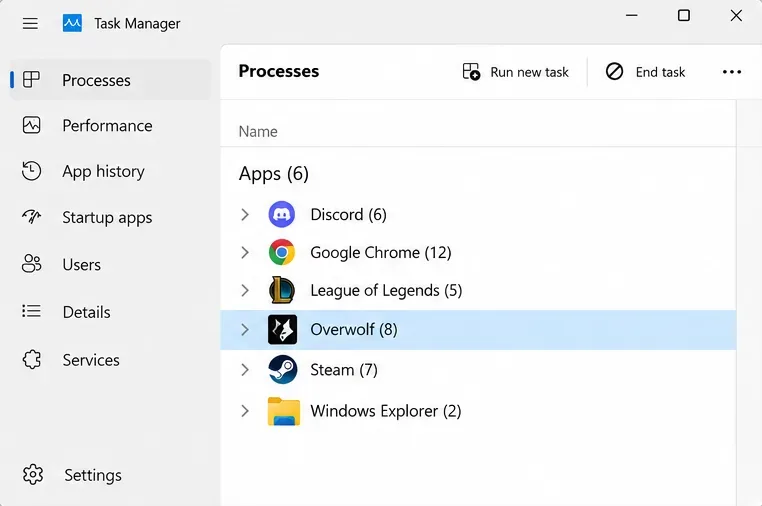Select the League of Legends (5) row

(x=478, y=290)
